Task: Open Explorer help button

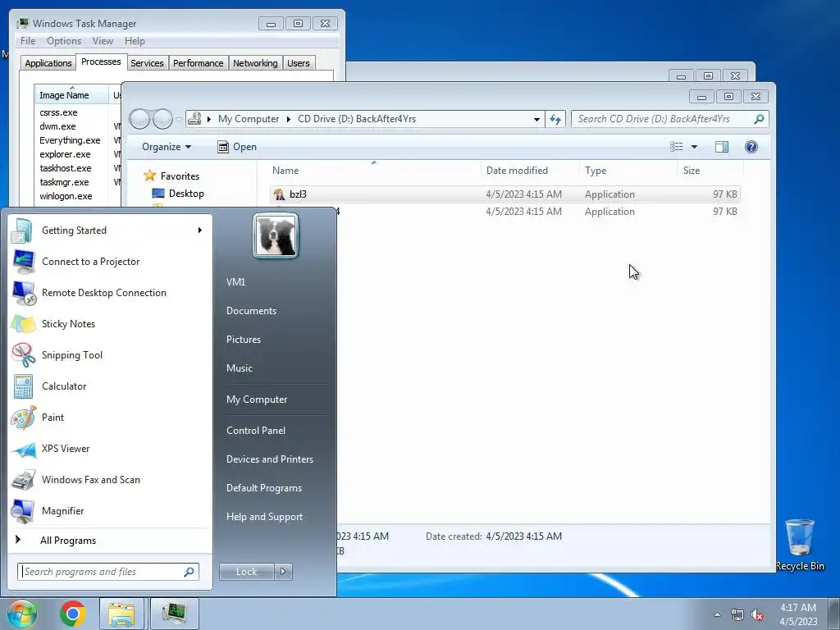Action: tap(751, 147)
